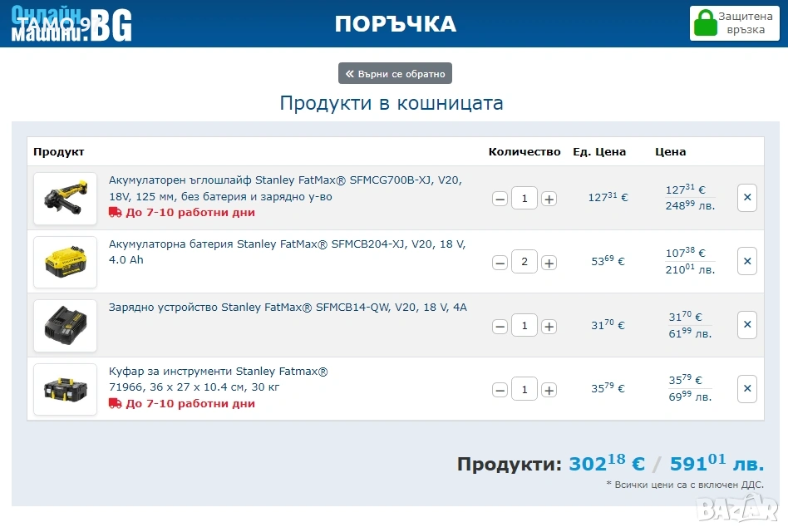Click the Всички цени са с включен ДДС note

[x=685, y=485]
